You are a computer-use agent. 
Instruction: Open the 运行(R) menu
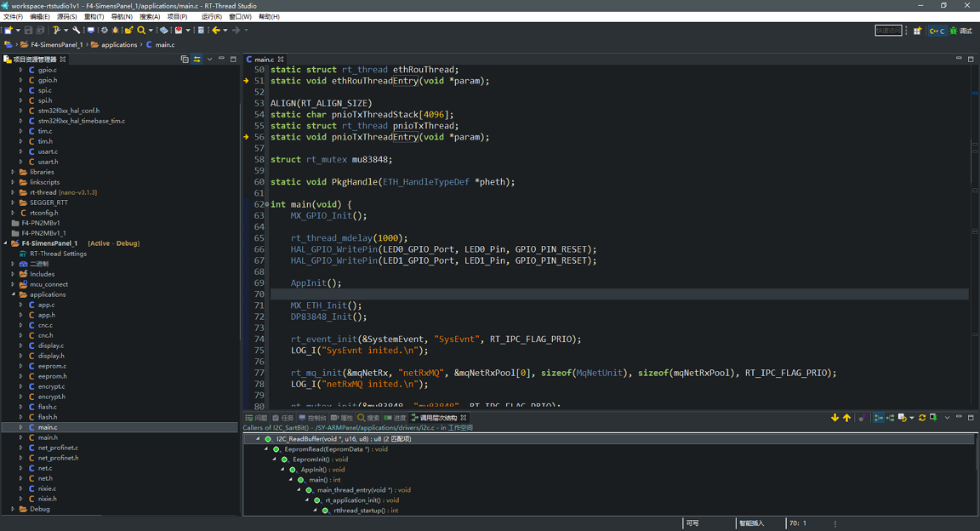point(211,17)
